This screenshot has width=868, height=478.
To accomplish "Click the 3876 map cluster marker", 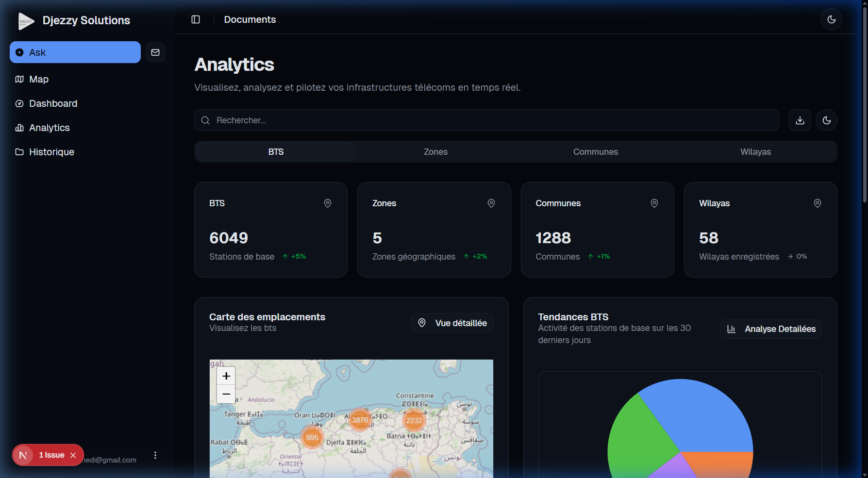I will tap(360, 420).
